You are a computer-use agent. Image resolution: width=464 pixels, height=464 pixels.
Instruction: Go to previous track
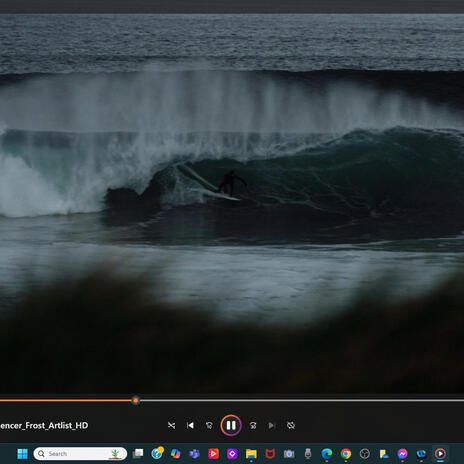pos(190,425)
